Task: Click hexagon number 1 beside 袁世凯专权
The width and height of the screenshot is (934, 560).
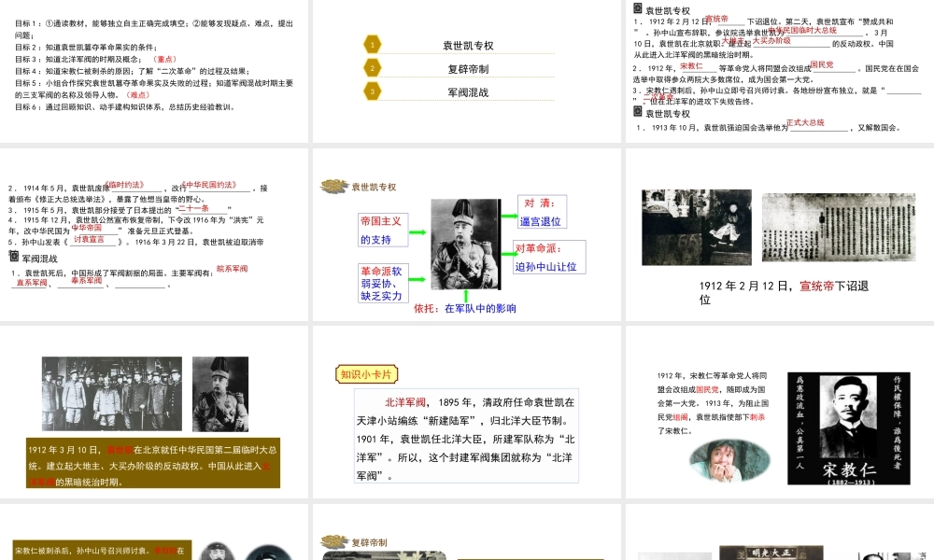Action: coord(373,45)
